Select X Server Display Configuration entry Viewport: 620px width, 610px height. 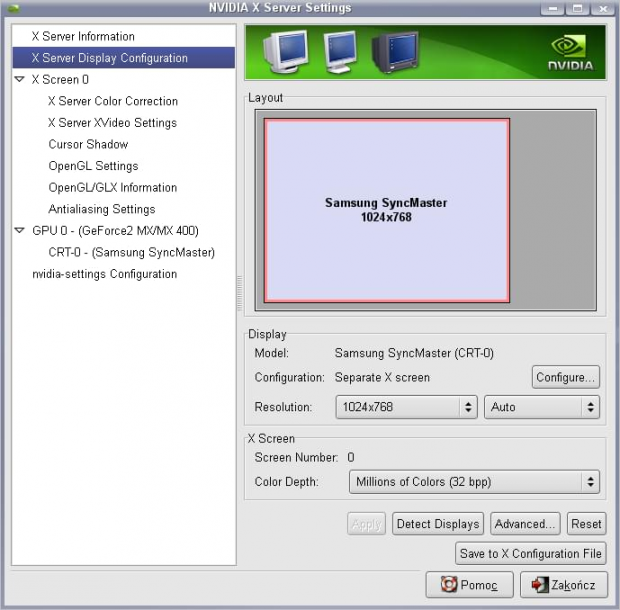pos(123,58)
